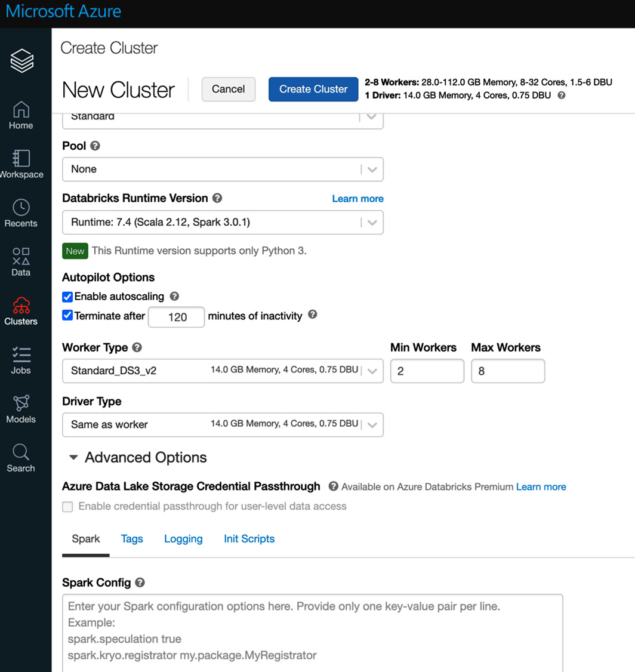Click help icon beside Databricks Runtime Version
The height and width of the screenshot is (672, 635).
click(217, 198)
